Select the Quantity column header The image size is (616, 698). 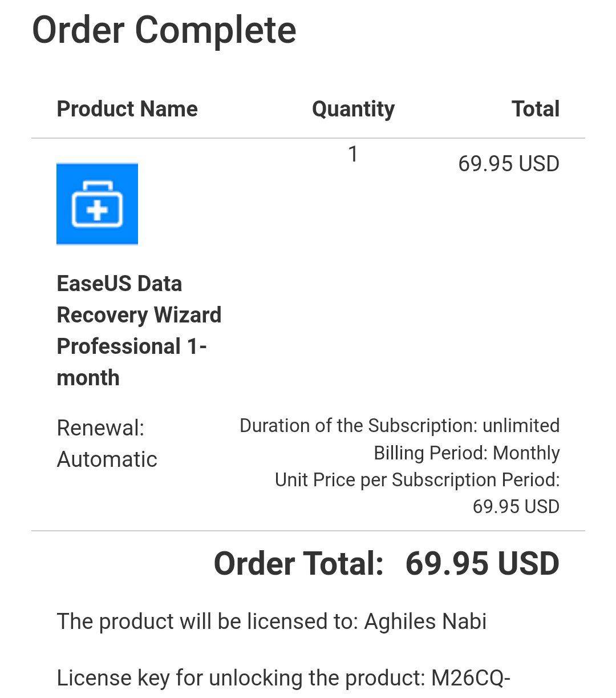tap(353, 108)
